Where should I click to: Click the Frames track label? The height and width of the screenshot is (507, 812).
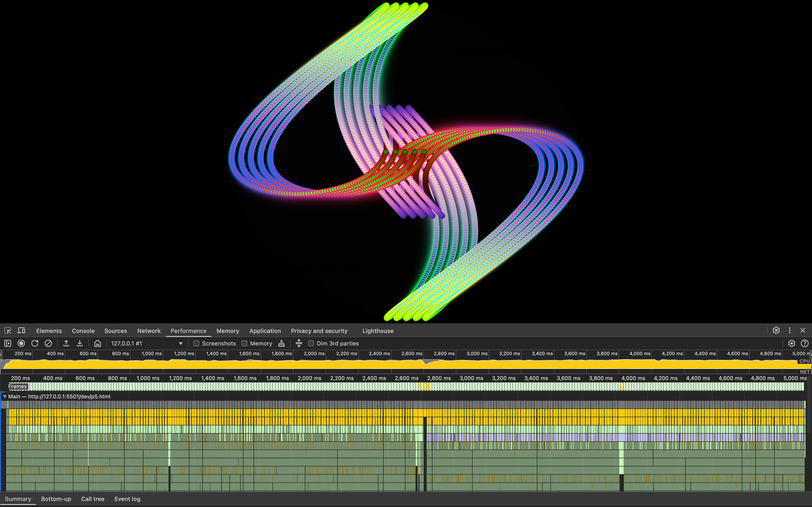[17, 386]
